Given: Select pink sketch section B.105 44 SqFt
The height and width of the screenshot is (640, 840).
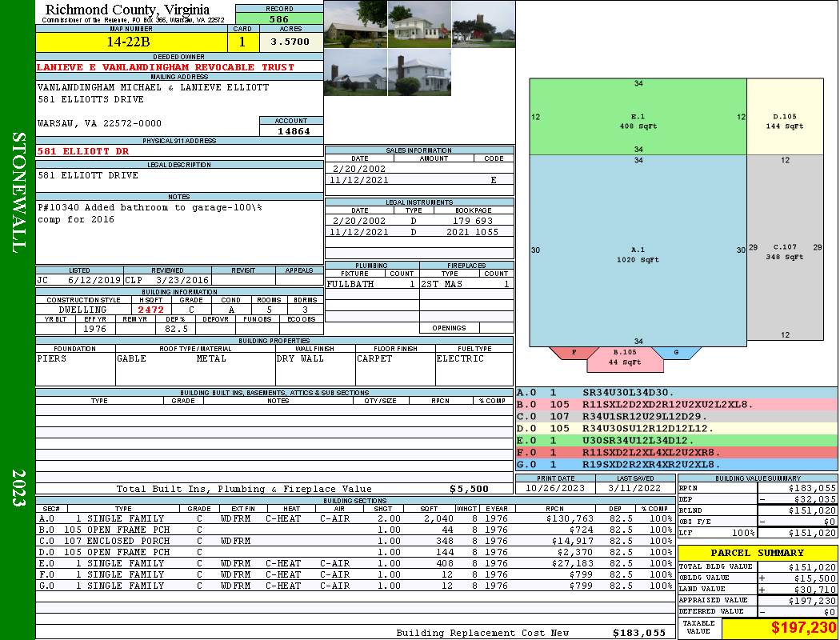Looking at the screenshot, I should (x=625, y=358).
